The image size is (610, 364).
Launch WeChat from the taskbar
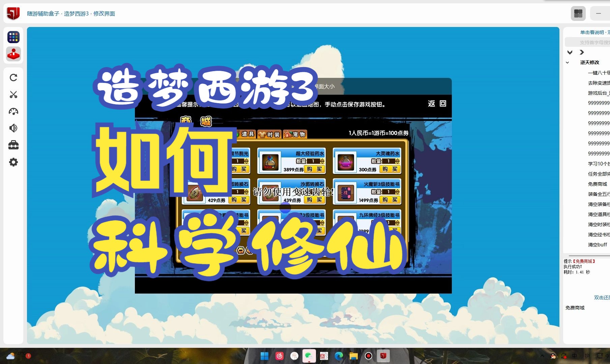pos(309,356)
